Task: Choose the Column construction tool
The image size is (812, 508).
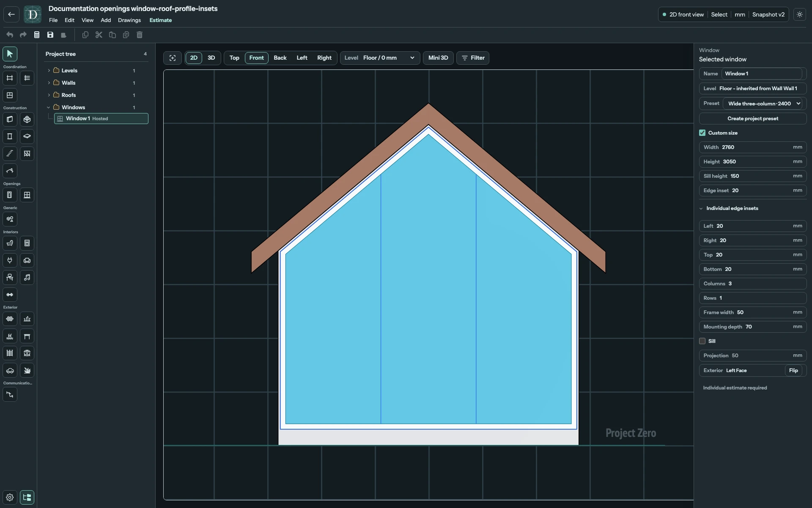Action: 10,136
